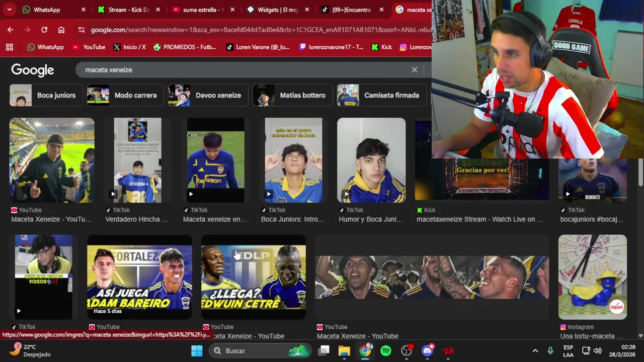Open the Windows Start menu
Screen dimensions: 644x362
tap(197, 350)
